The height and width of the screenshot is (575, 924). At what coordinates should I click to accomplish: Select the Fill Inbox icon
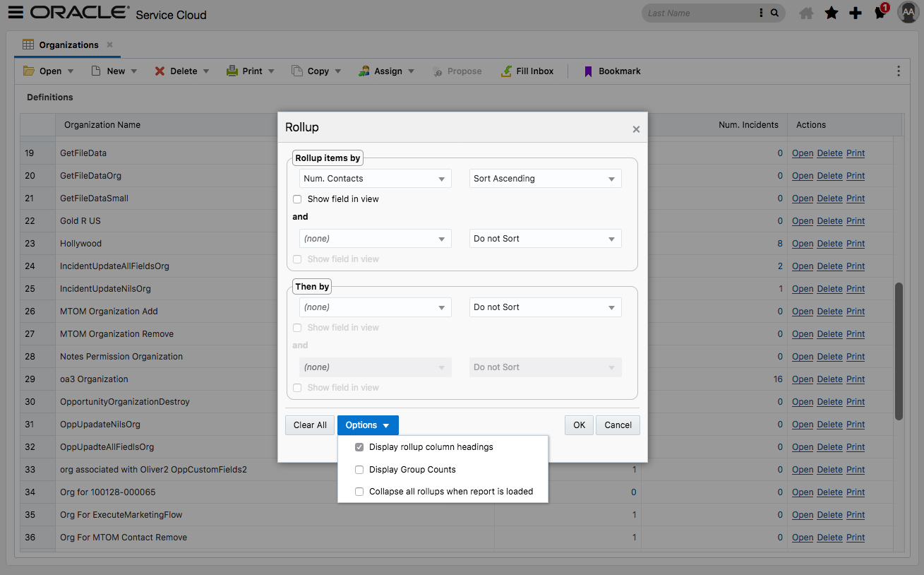coord(505,71)
